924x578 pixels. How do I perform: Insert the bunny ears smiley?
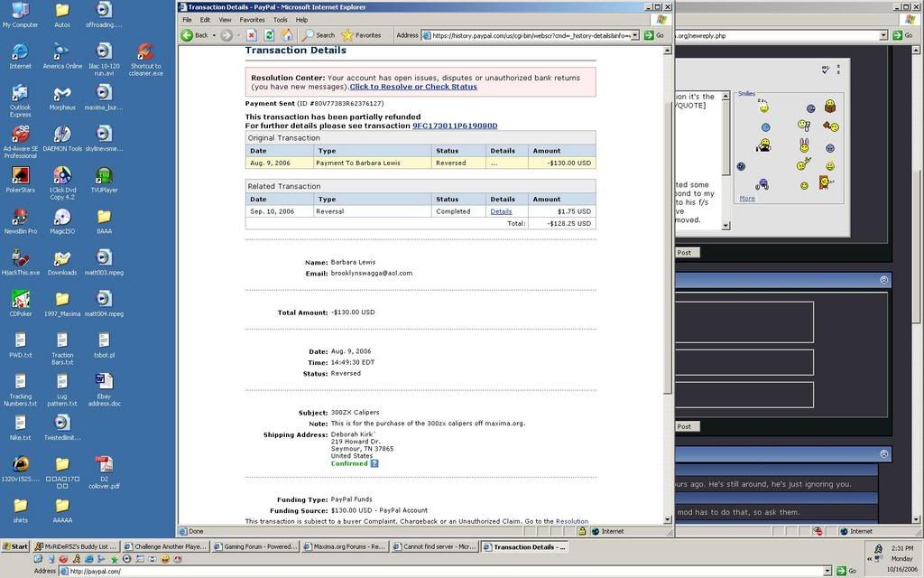point(803,144)
